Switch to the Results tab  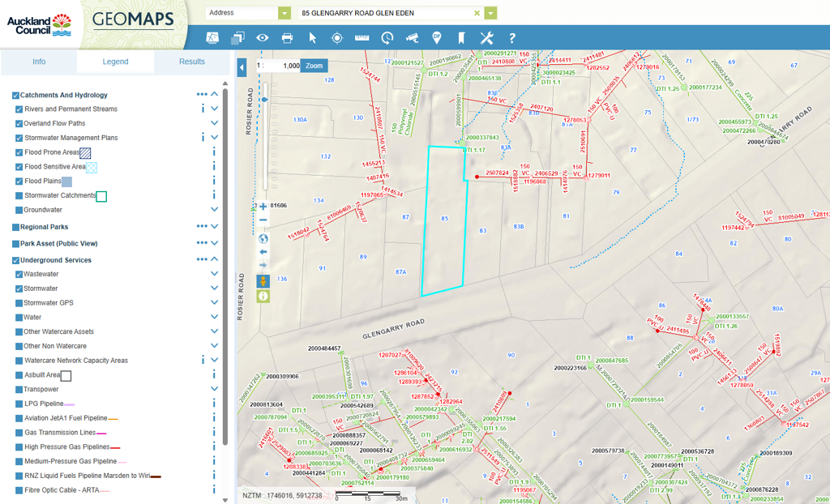tap(192, 62)
